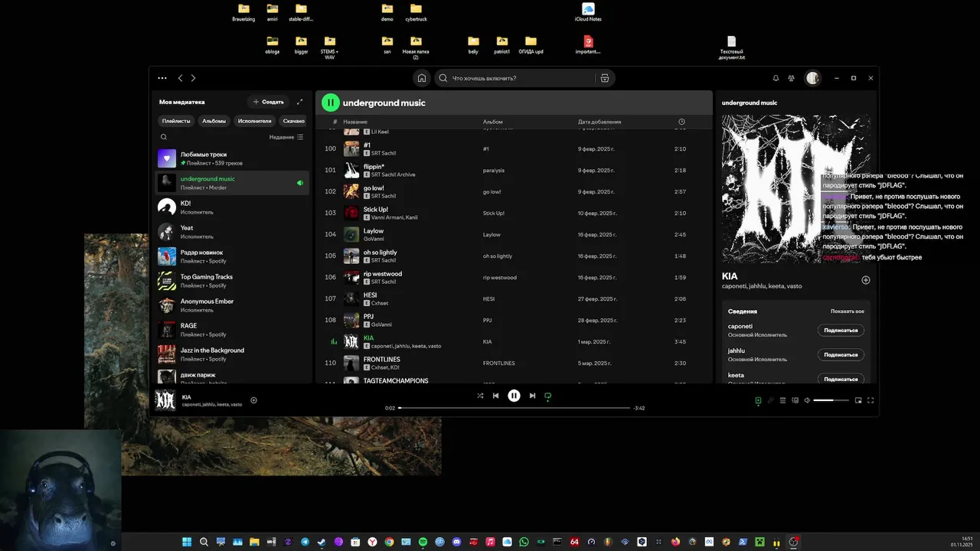Pause via green button beside playlist title
Image resolution: width=980 pixels, height=551 pixels.
[330, 103]
